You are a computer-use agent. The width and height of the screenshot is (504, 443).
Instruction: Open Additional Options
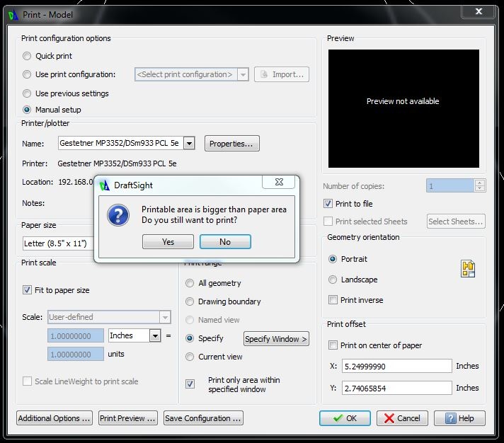click(55, 418)
